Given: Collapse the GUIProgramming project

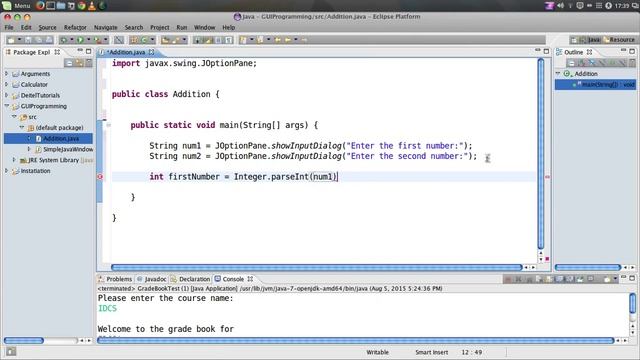Looking at the screenshot, I should point(6,106).
